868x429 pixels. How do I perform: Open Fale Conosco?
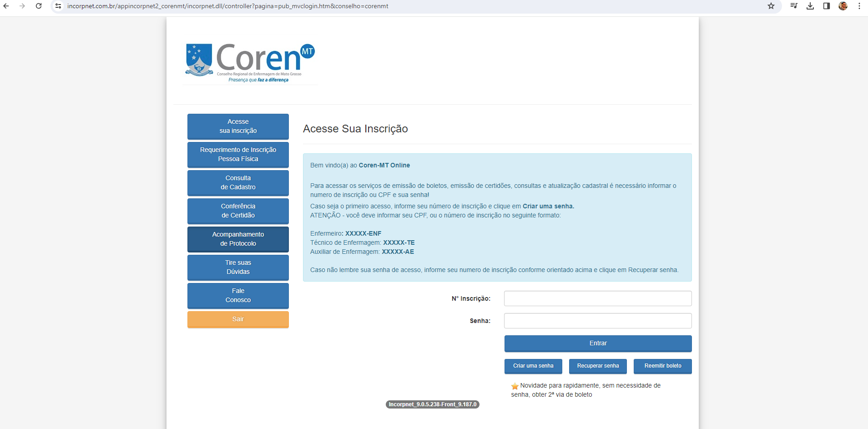tap(238, 296)
